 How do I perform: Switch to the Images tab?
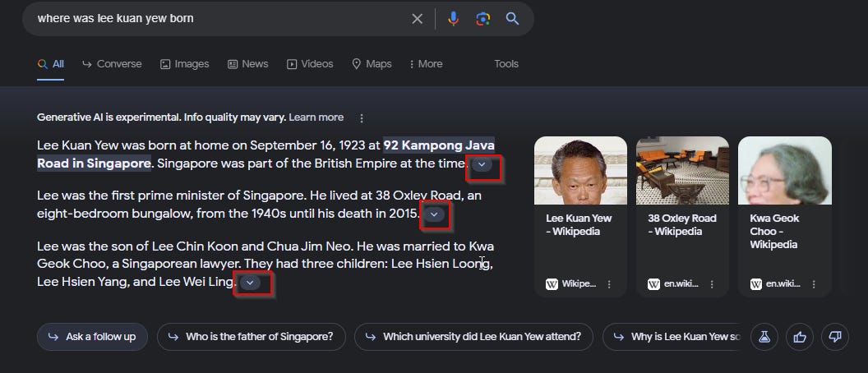(184, 64)
